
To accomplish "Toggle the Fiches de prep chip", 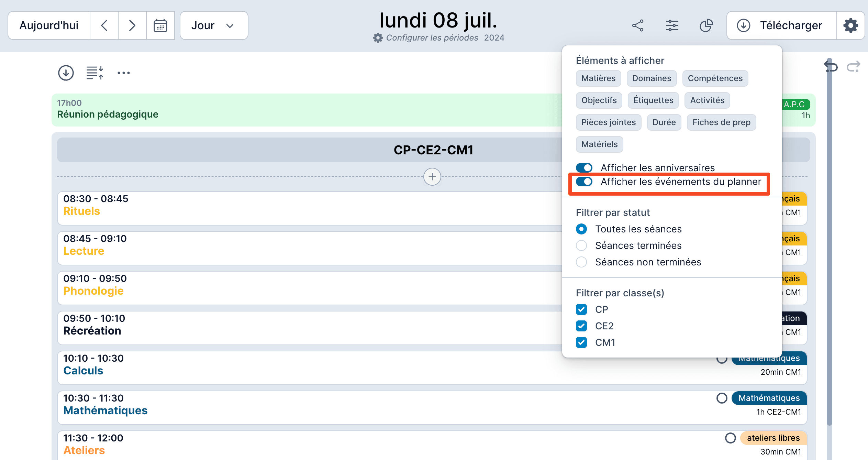I will click(721, 122).
